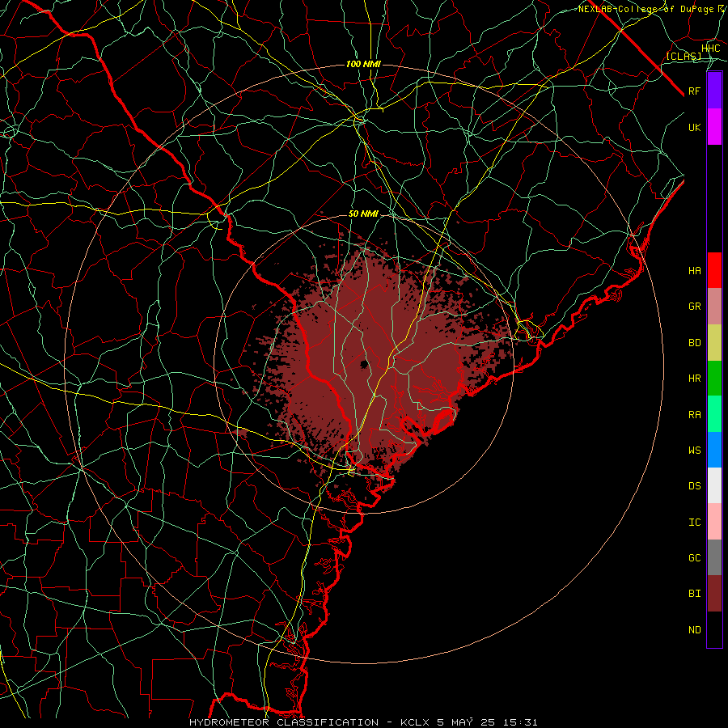Click the HA legend label
The width and height of the screenshot is (728, 728).
[694, 270]
